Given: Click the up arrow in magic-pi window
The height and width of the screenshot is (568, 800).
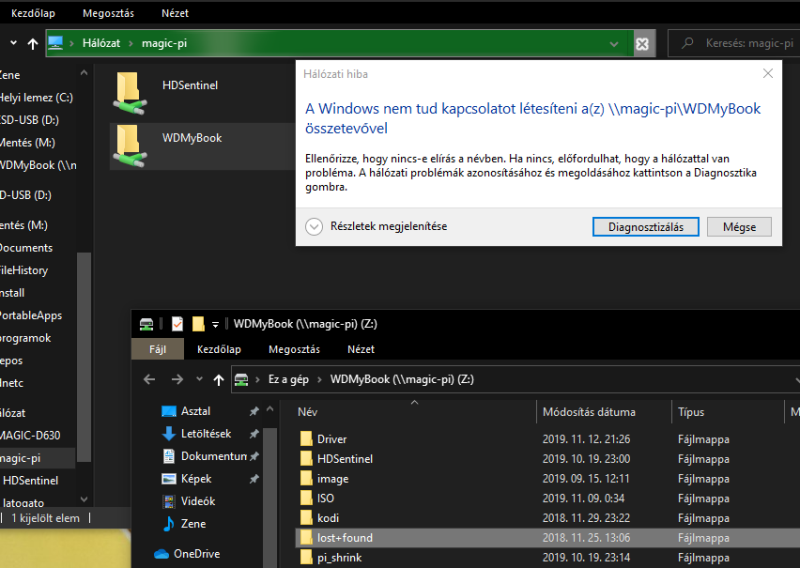Looking at the screenshot, I should tap(33, 44).
